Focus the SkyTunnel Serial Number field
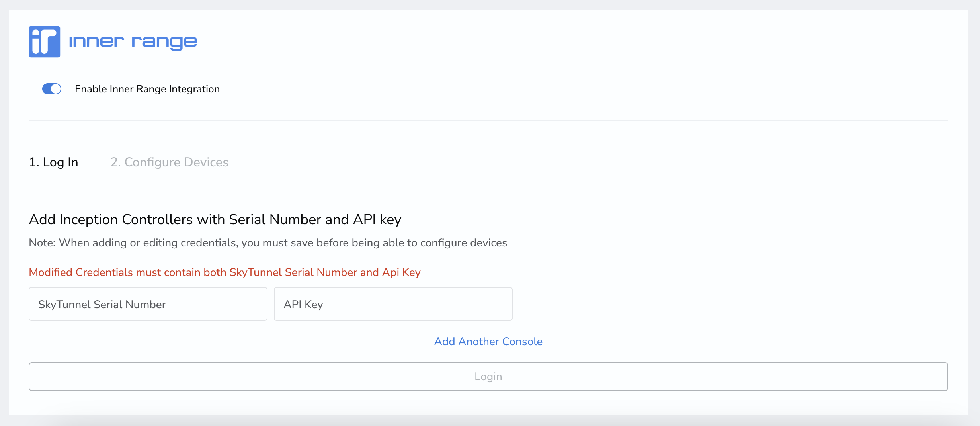 (148, 304)
